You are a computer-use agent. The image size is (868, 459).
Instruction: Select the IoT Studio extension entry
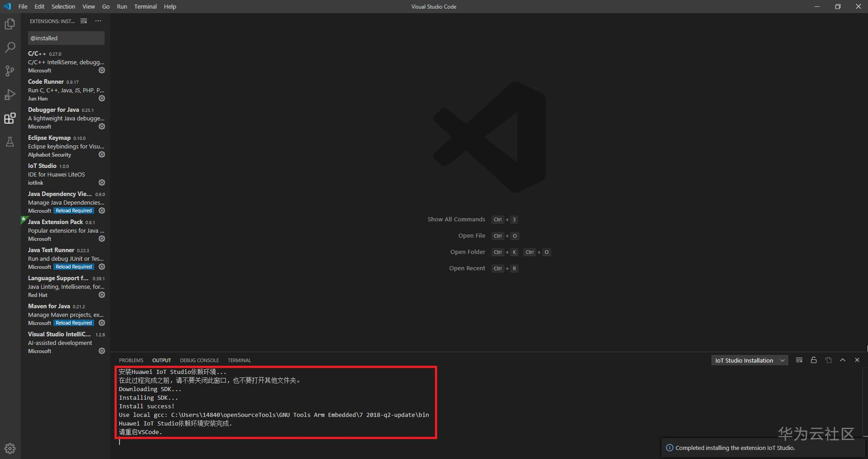[66, 174]
